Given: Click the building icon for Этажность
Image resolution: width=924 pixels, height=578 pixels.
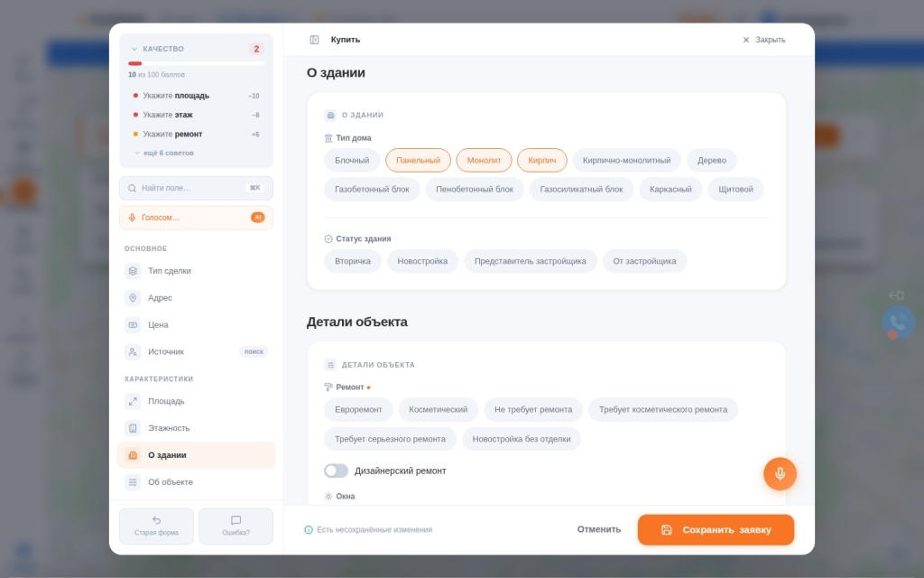Looking at the screenshot, I should [x=133, y=428].
